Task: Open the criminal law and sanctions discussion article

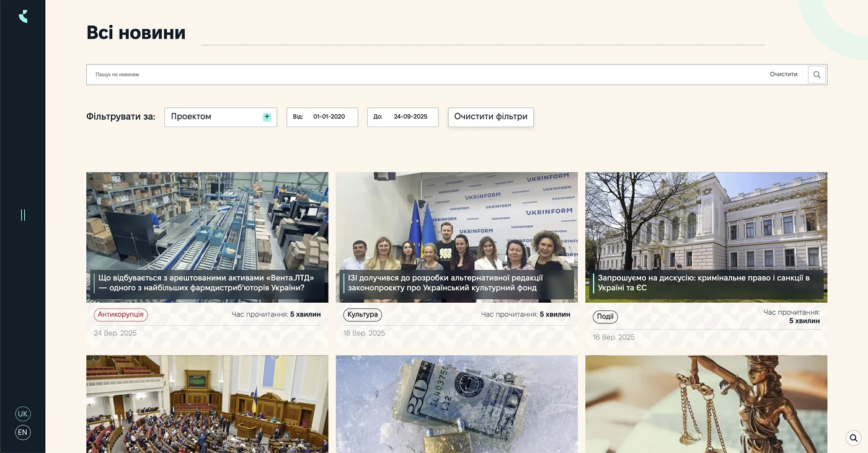Action: pos(707,283)
